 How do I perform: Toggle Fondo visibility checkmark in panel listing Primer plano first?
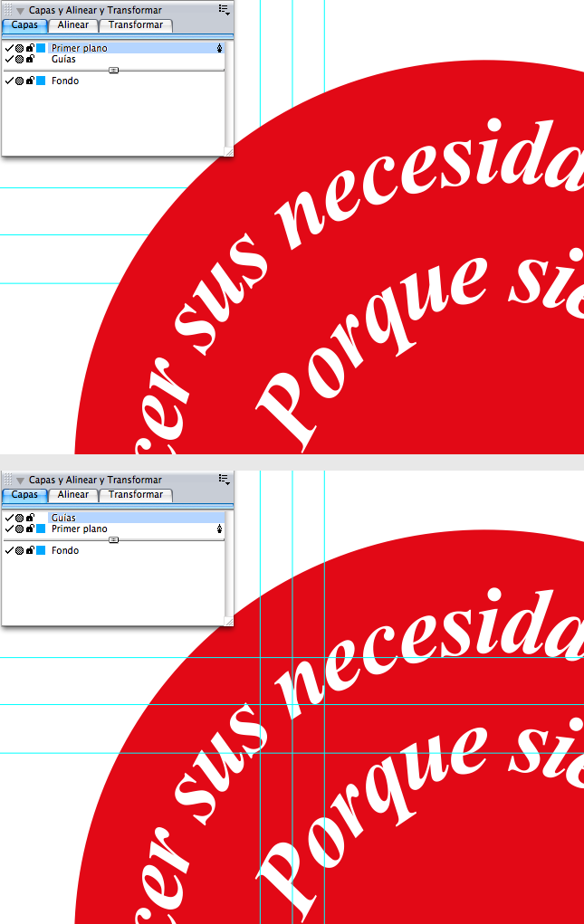[9, 81]
